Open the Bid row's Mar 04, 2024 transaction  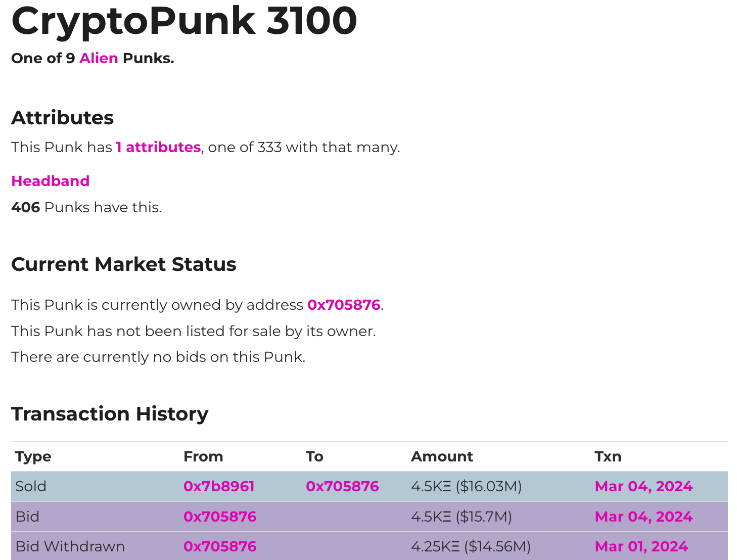643,517
